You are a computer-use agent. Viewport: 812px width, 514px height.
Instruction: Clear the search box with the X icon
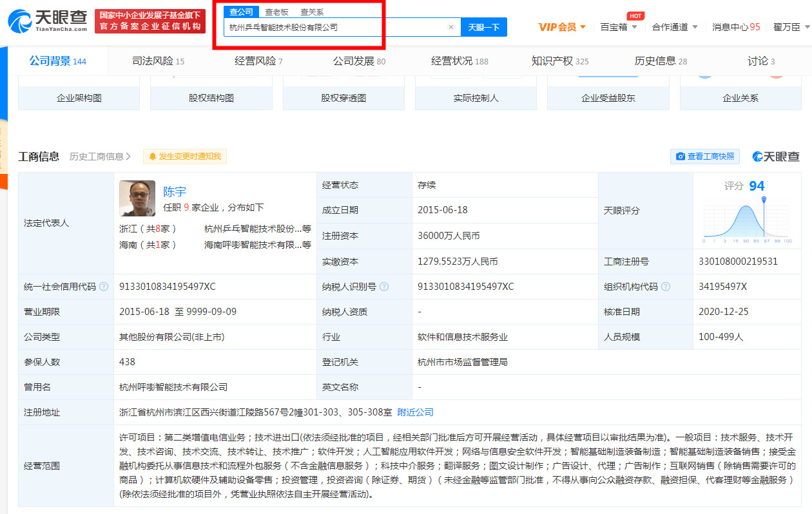click(x=451, y=27)
